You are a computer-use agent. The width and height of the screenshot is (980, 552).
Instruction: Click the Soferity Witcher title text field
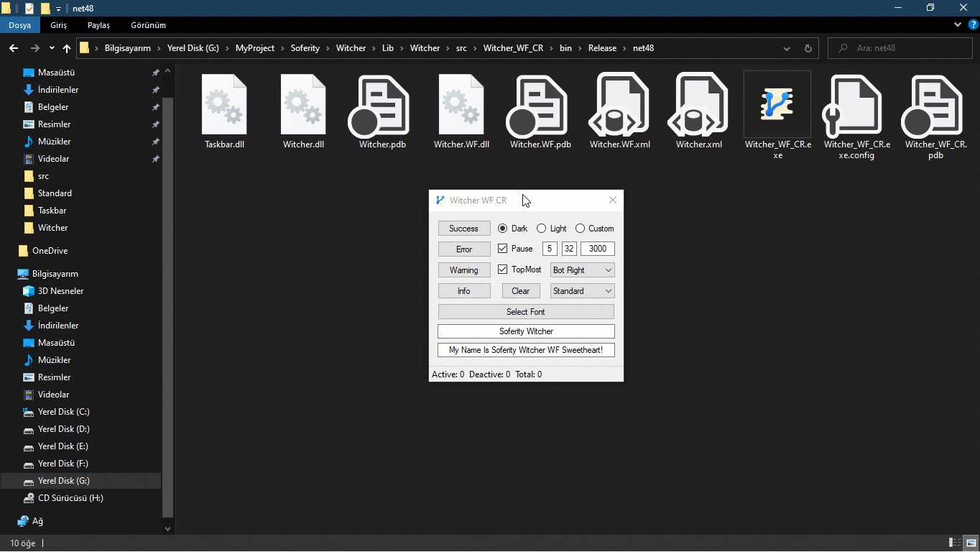[526, 331]
